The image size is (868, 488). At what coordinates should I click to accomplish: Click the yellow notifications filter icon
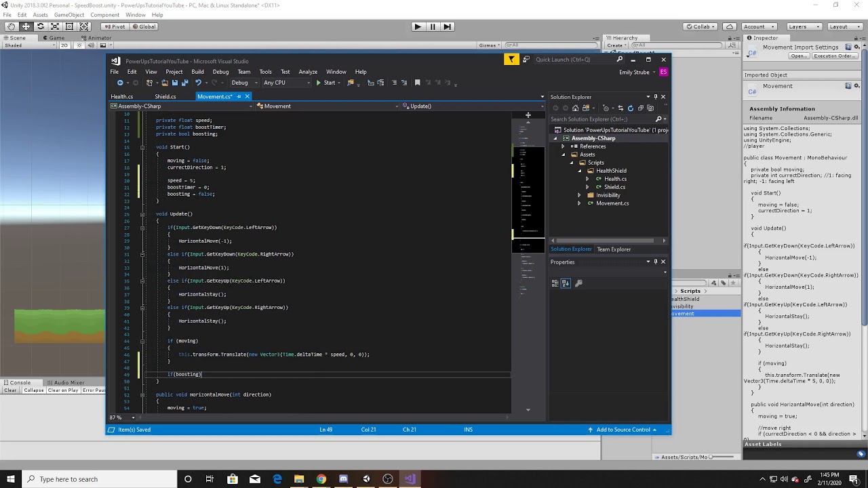[x=511, y=60]
